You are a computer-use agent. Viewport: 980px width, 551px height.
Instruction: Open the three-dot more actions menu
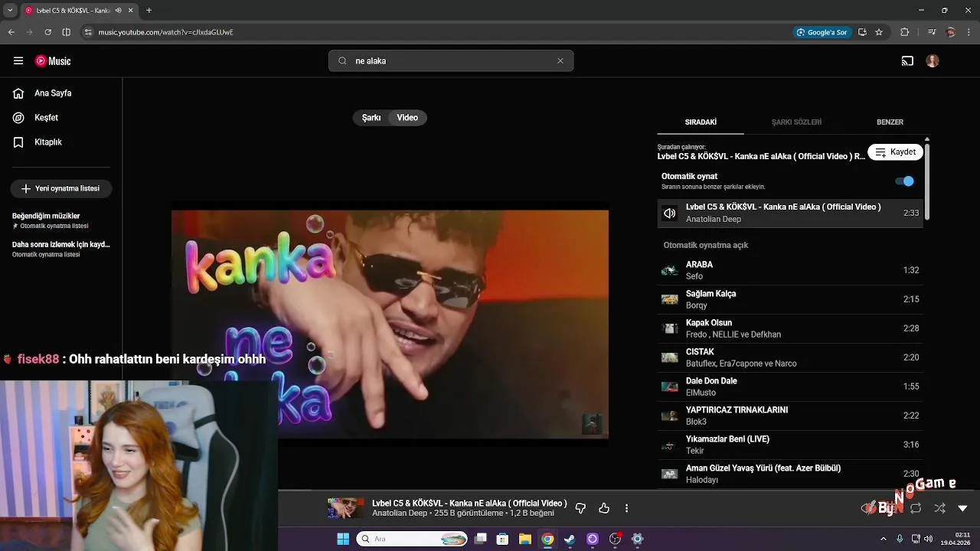click(626, 508)
